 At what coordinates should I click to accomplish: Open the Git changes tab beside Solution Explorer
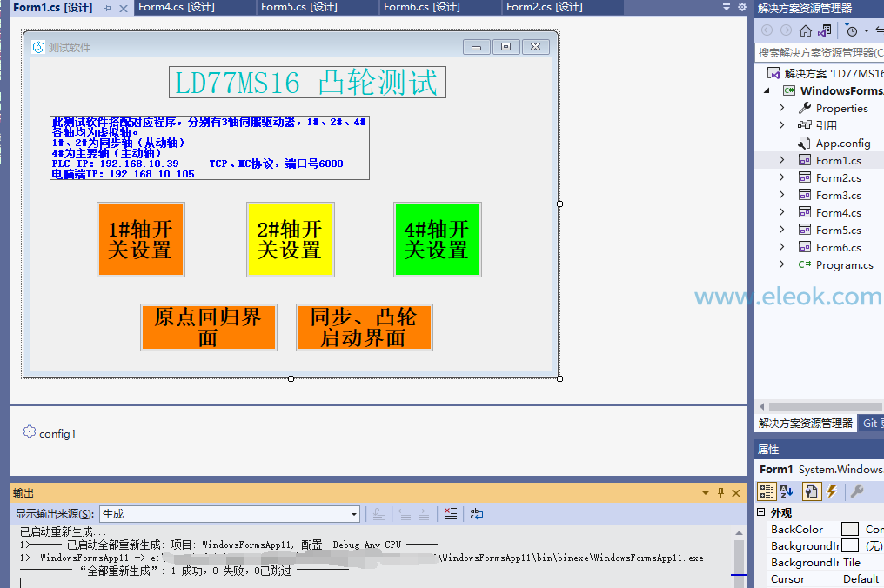pos(871,424)
